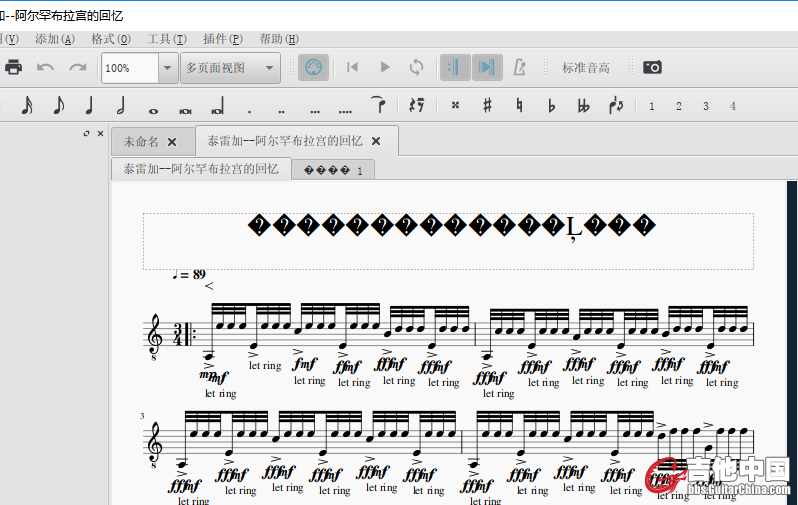This screenshot has height=505, width=798.
Task: Select the double whole note duration
Action: [x=185, y=110]
